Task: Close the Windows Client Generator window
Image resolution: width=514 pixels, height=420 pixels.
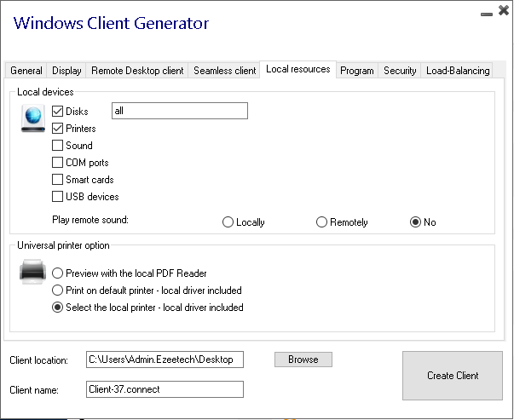Action: tap(502, 11)
